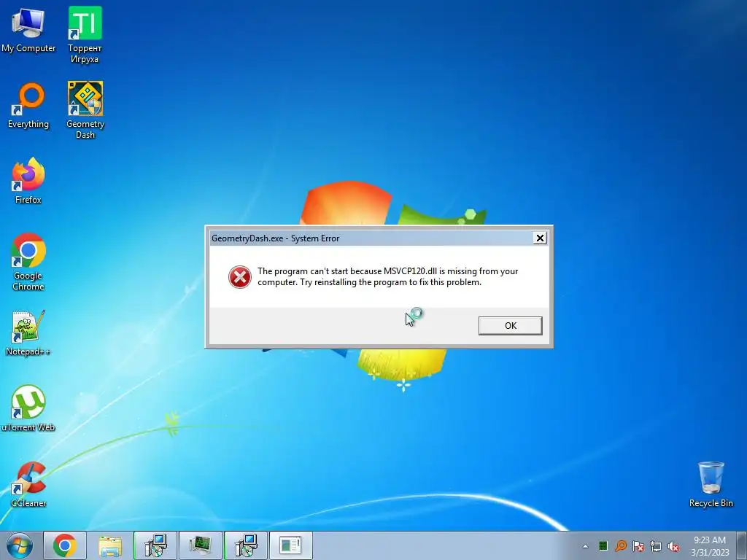747x560 pixels.
Task: Select the Notepad++ desktop shortcut
Action: 28,333
